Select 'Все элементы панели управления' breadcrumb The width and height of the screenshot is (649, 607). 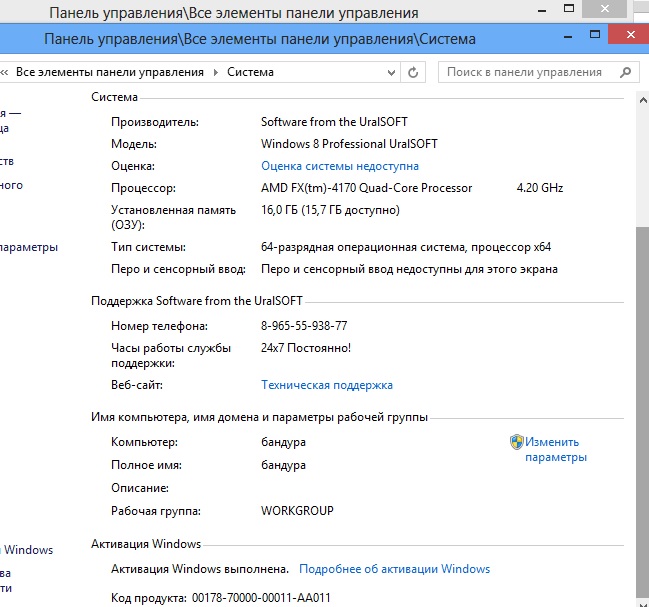tap(109, 72)
